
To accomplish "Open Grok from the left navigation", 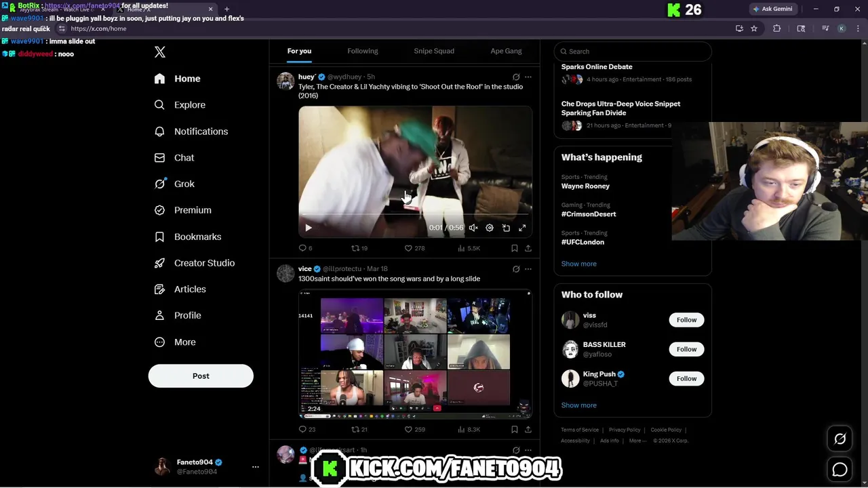I will coord(174,184).
